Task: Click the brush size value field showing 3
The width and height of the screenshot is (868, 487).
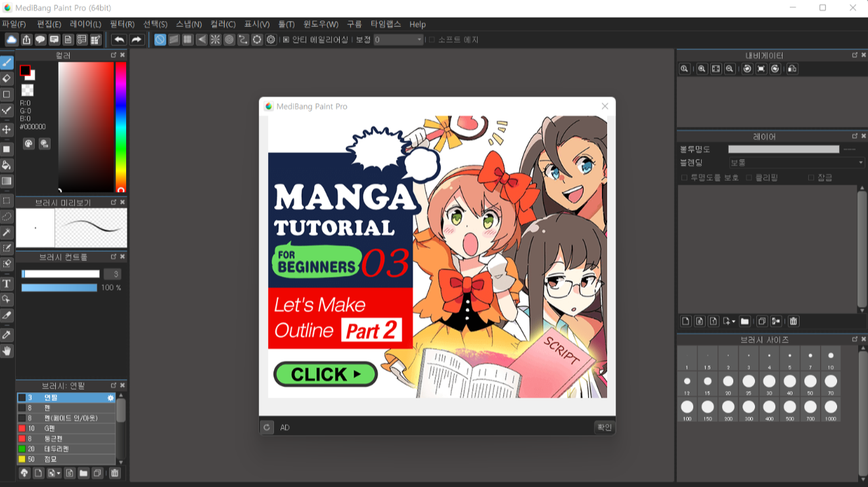Action: [112, 274]
